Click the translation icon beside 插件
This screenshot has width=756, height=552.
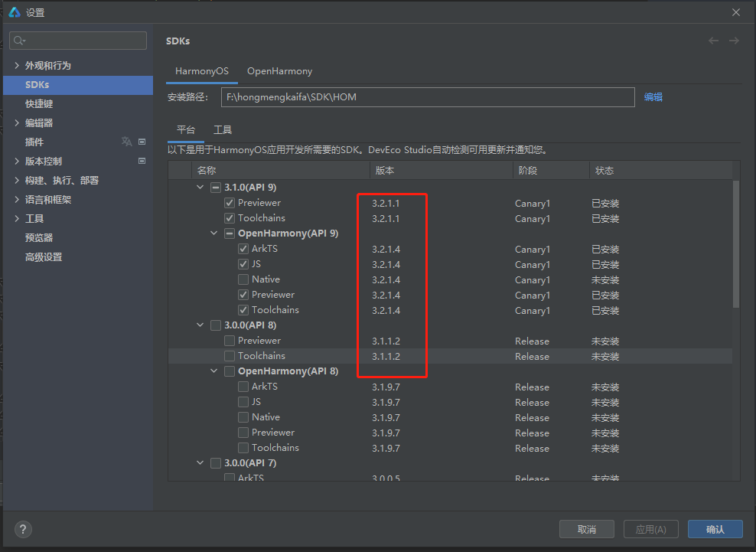click(126, 142)
